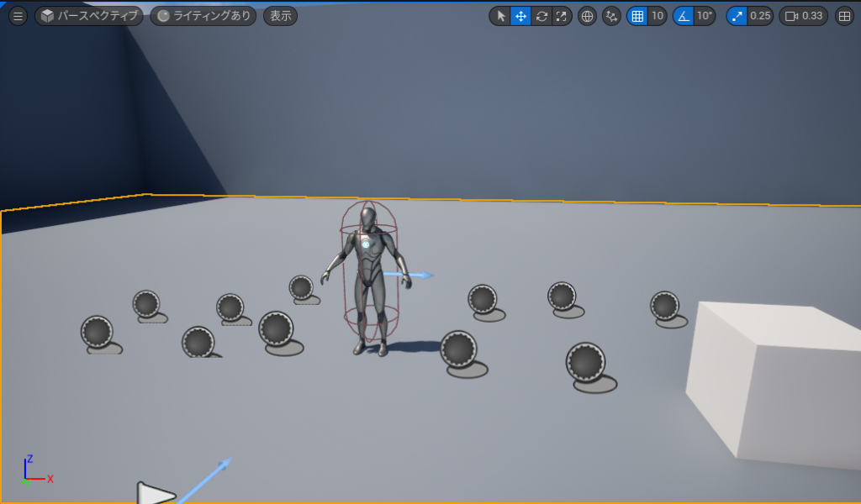The image size is (861, 504).
Task: Switch to the Rotate transform tool
Action: click(x=541, y=16)
